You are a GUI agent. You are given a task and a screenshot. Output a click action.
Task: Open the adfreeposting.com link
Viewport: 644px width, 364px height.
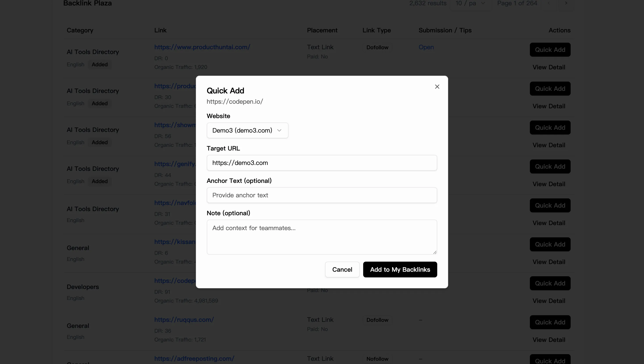pos(194,359)
